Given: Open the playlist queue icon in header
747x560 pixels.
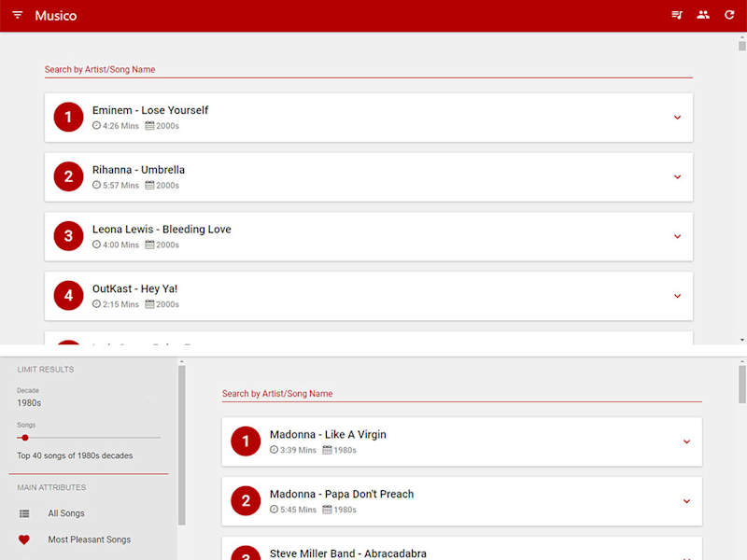Looking at the screenshot, I should [x=677, y=15].
